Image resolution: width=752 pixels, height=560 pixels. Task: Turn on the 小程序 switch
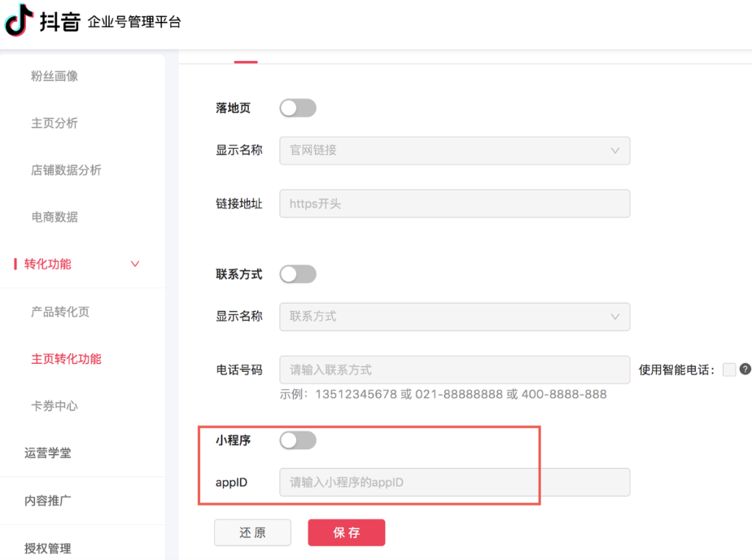tap(298, 440)
